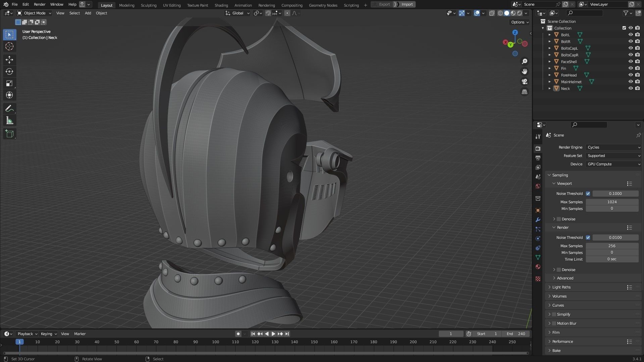644x362 pixels.
Task: Click the pan view hand icon
Action: (x=525, y=71)
